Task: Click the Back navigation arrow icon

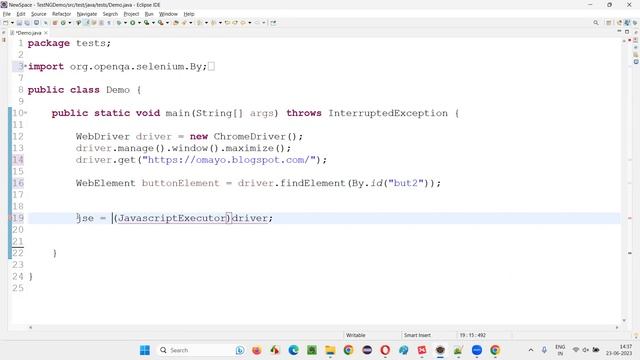Action: 243,23
